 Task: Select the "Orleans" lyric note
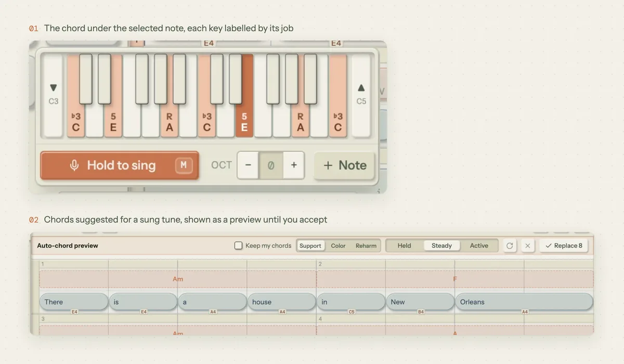coord(524,302)
